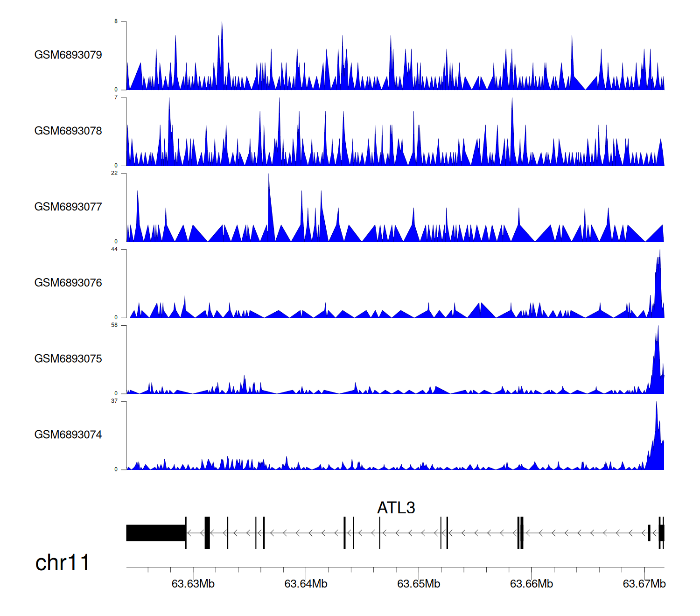Image resolution: width=700 pixels, height=616 pixels.
Task: Click the chr11 chromosome label
Action: (62, 563)
